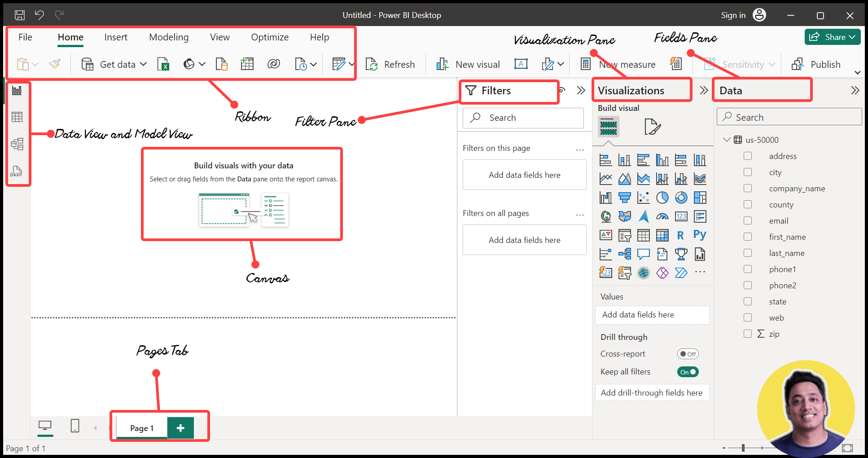This screenshot has width=868, height=458.
Task: Open Filters on this page options
Action: click(x=580, y=149)
